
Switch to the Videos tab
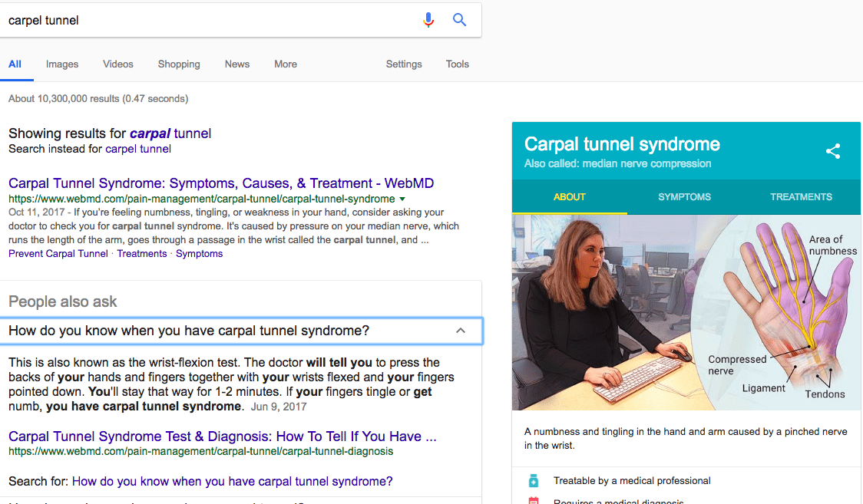pos(117,64)
